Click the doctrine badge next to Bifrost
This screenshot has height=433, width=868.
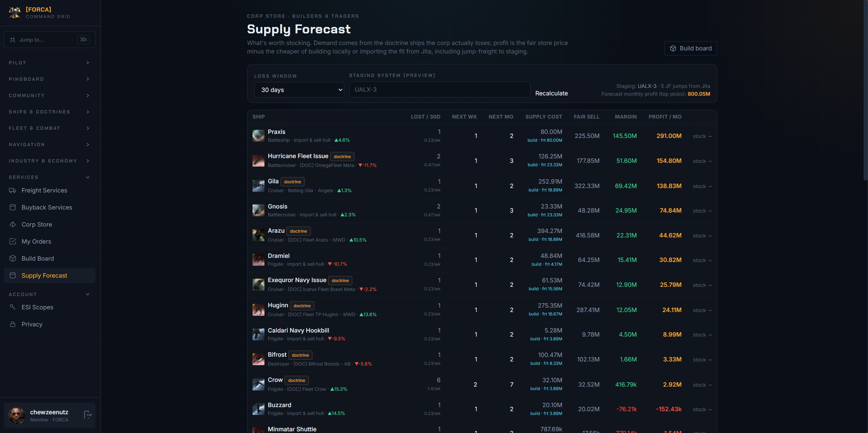pyautogui.click(x=300, y=355)
